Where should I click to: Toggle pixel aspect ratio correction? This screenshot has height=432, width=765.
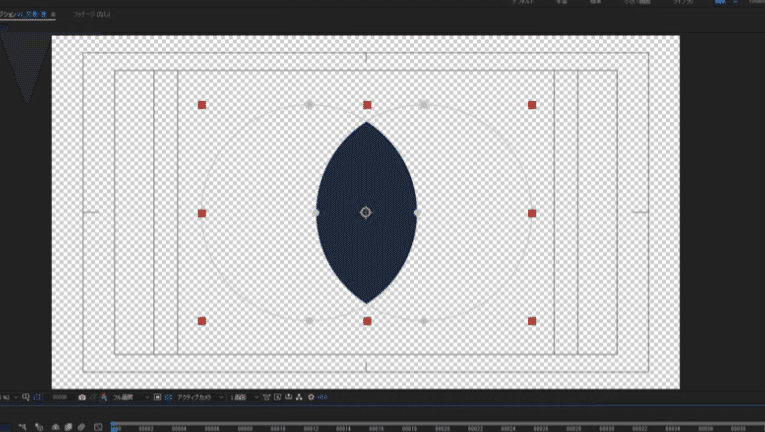[266, 397]
